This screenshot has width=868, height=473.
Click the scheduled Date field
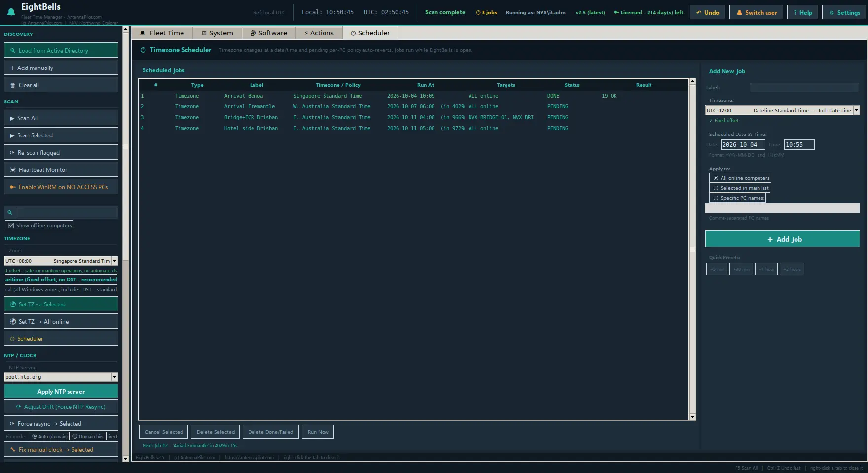(743, 145)
